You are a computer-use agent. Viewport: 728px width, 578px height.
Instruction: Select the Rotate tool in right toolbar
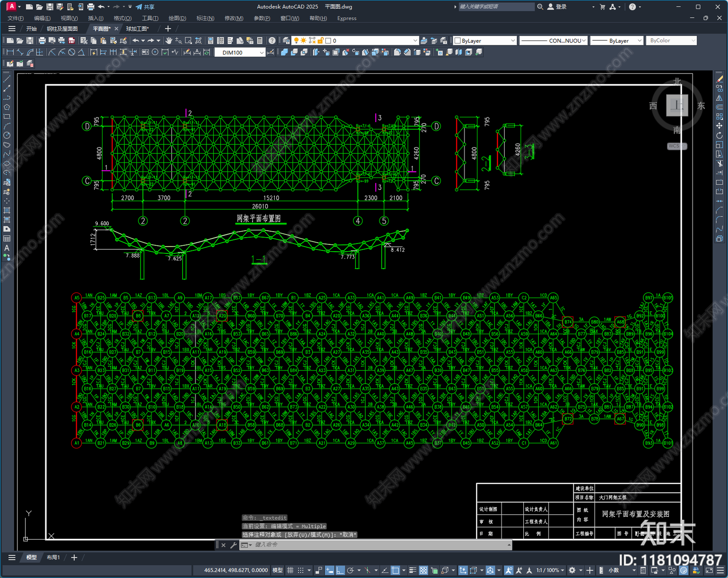(719, 135)
